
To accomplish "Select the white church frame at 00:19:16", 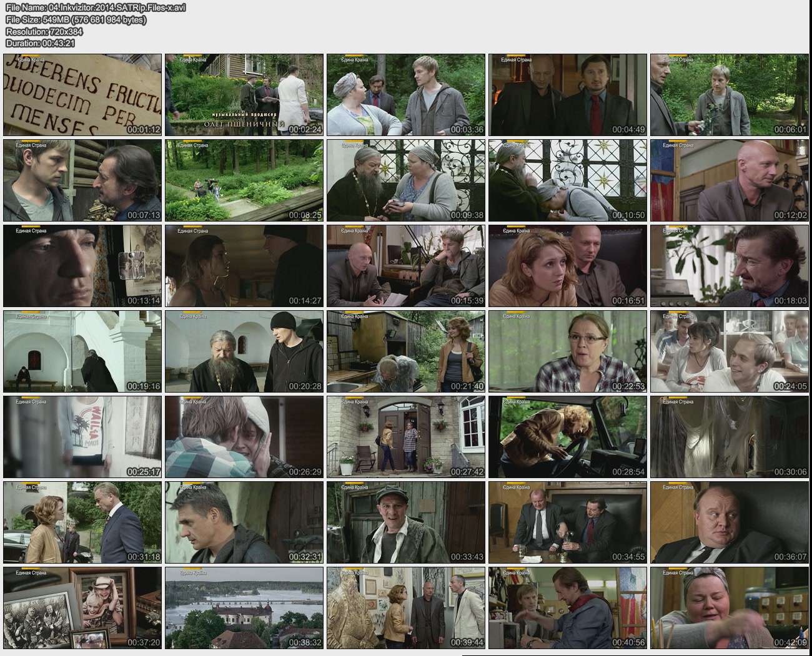I will coord(82,351).
